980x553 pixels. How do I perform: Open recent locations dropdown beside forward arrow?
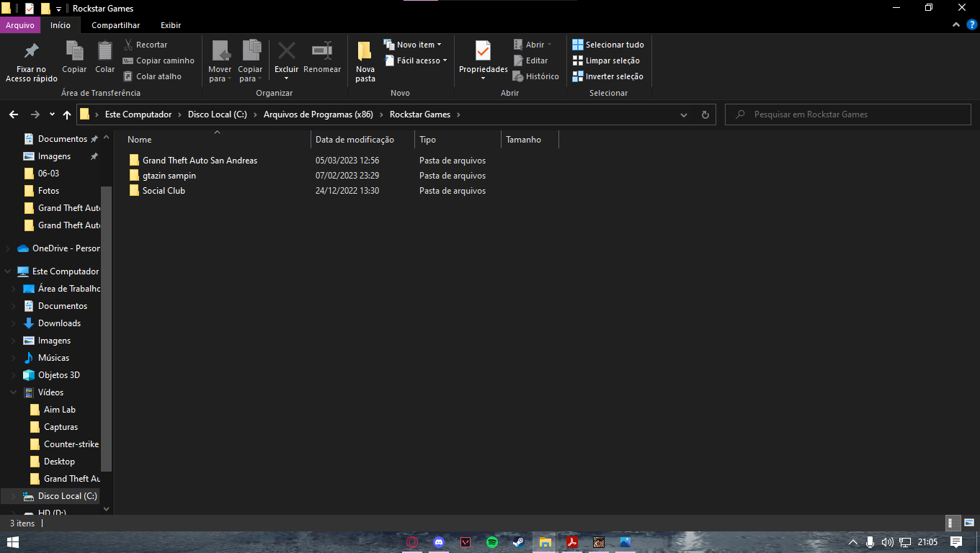pyautogui.click(x=52, y=114)
